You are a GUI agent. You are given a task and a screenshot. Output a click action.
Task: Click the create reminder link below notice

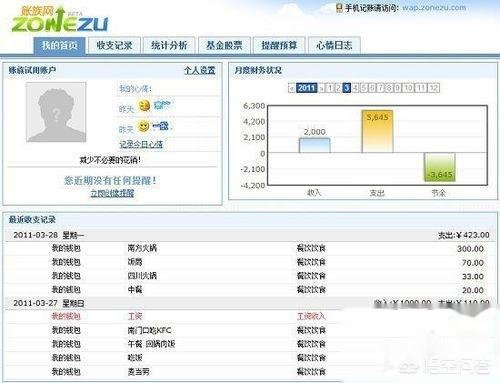[x=112, y=193]
